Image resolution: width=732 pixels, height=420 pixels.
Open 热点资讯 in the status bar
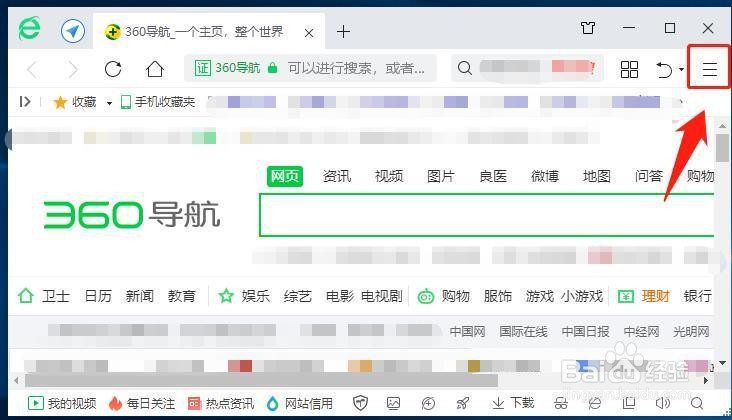221,403
